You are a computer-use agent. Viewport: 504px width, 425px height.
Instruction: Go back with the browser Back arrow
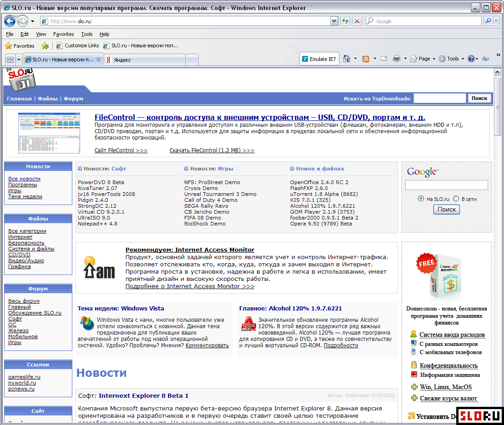(10, 21)
